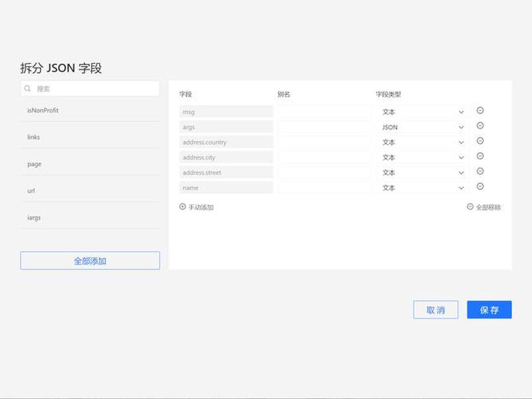Image resolution: width=532 pixels, height=399 pixels.
Task: Click the msg field name box
Action: point(226,112)
